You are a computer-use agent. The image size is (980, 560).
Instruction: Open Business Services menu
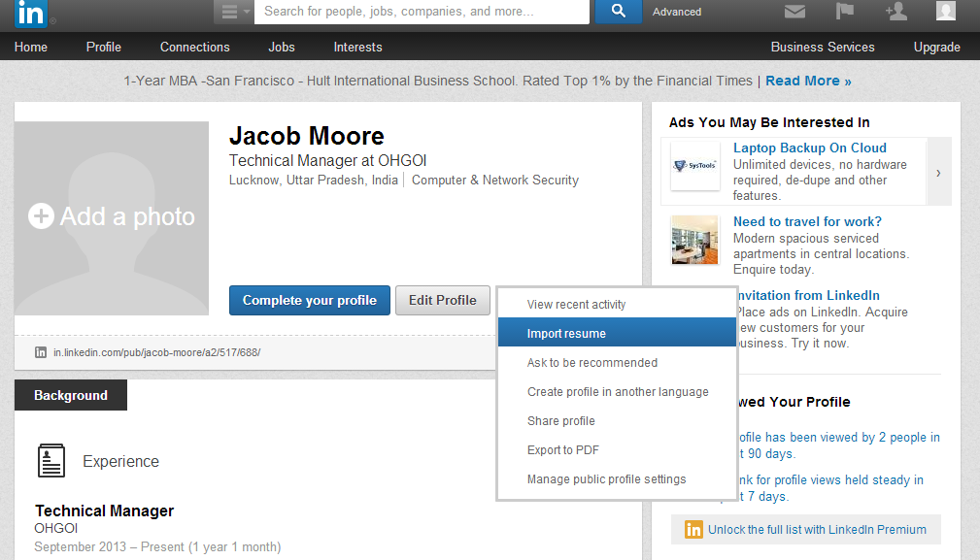[823, 47]
